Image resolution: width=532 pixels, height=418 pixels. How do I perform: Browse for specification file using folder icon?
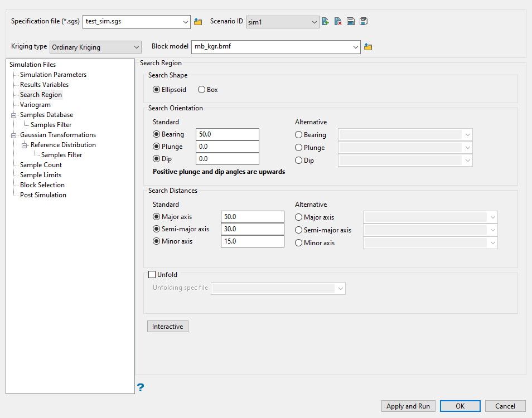click(198, 22)
